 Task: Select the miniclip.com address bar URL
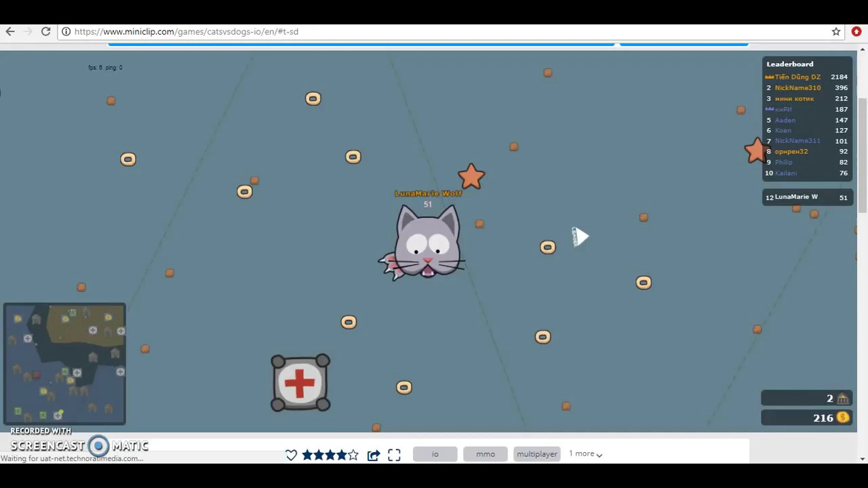tap(186, 31)
